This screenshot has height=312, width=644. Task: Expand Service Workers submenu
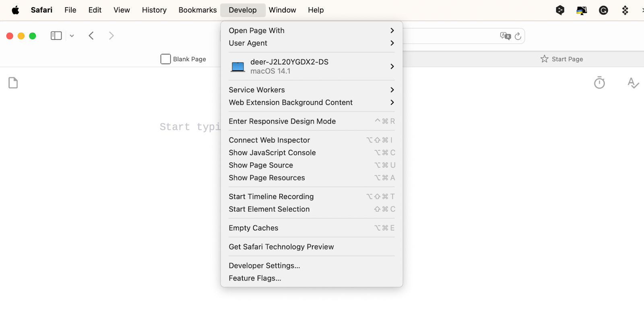pyautogui.click(x=312, y=90)
